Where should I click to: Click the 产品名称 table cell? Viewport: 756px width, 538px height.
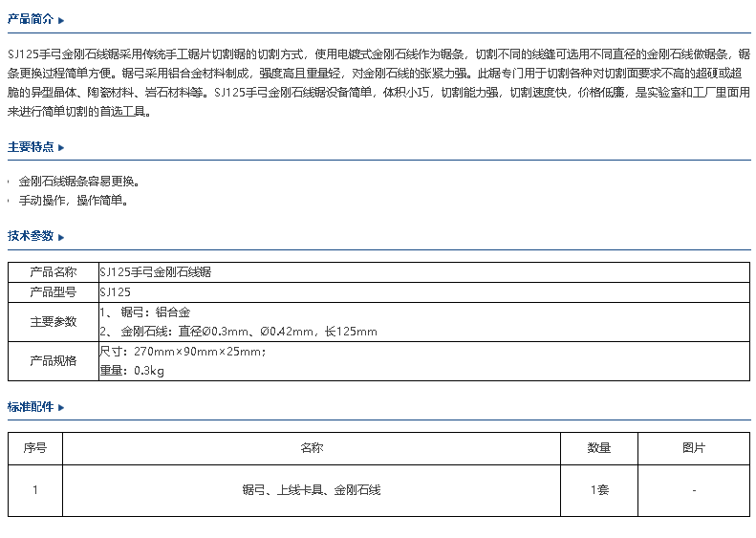click(54, 272)
